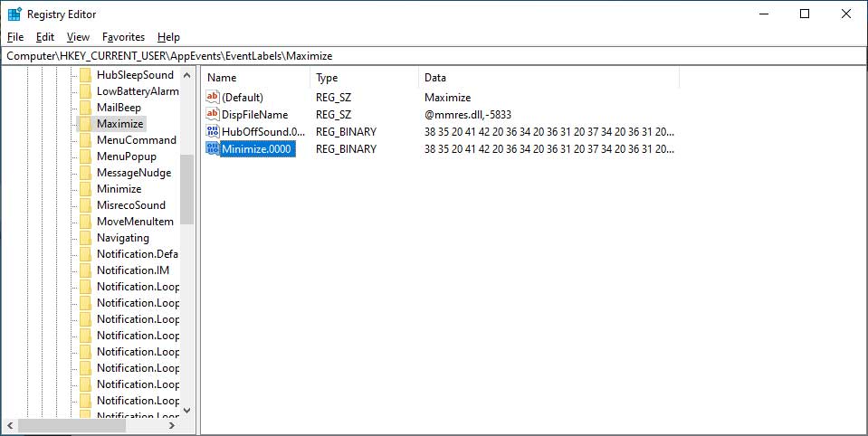
Task: Select the MisrecoSound key label
Action: point(131,205)
